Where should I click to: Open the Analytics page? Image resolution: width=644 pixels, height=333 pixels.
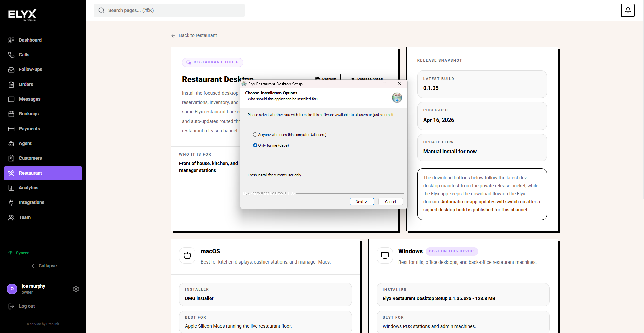(x=43, y=188)
